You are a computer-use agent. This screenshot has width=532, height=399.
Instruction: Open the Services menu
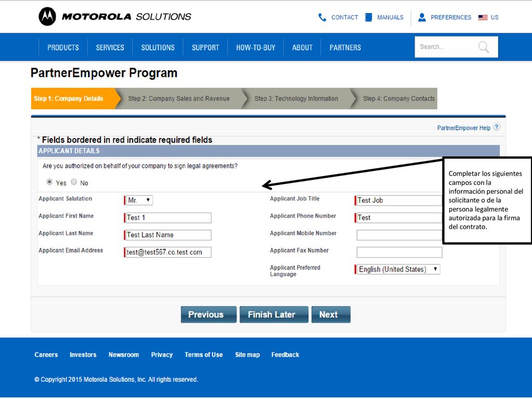point(110,47)
